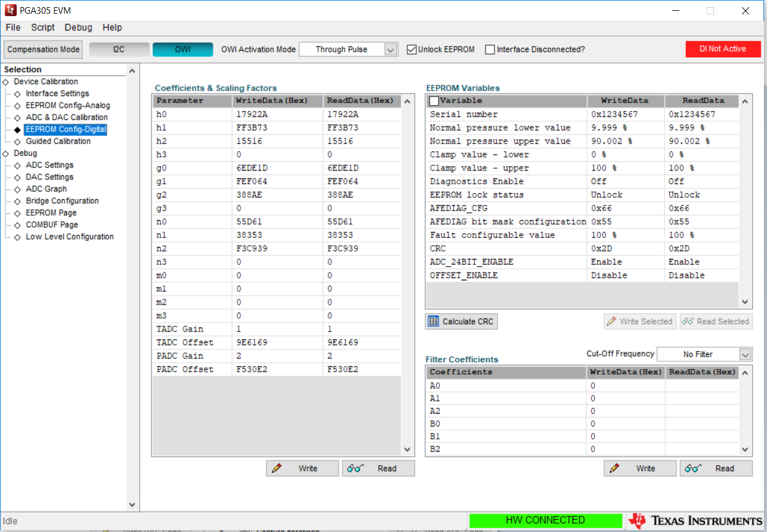Open the OWI Activation Mode dropdown
This screenshot has height=532, width=767.
(x=391, y=50)
